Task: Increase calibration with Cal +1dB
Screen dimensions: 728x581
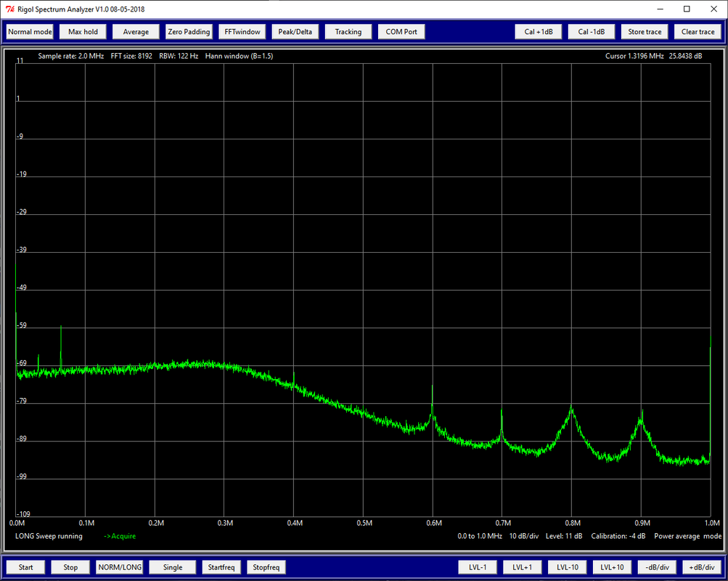Action: (x=539, y=31)
